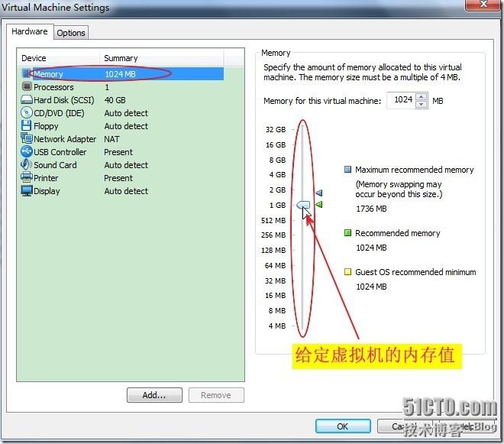Increase memory with the up stepper arrow
Image resolution: width=504 pixels, height=444 pixels.
tap(421, 96)
